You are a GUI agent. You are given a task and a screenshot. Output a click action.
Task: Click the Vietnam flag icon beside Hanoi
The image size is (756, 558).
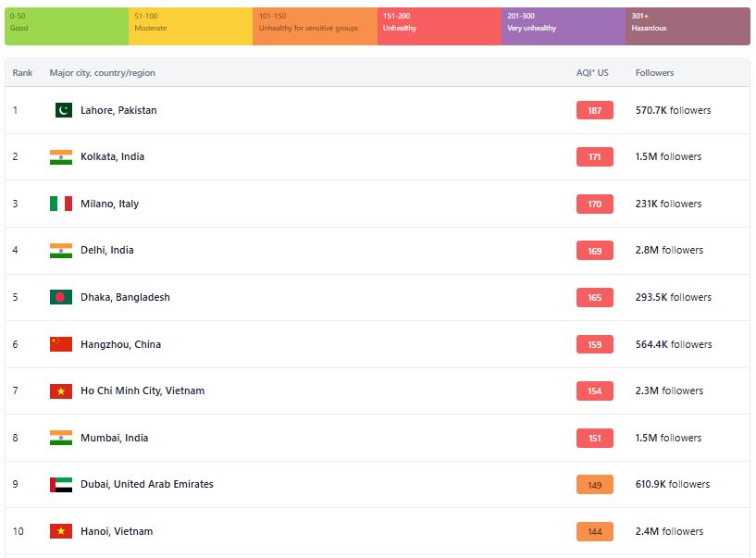(61, 531)
